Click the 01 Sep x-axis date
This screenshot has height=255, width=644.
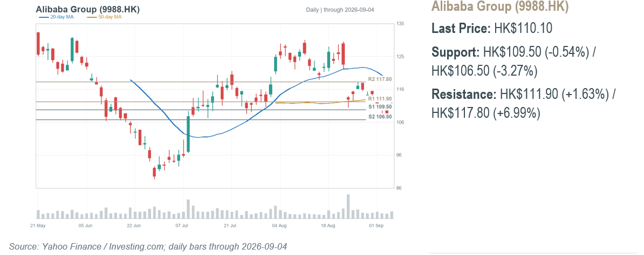tap(376, 226)
